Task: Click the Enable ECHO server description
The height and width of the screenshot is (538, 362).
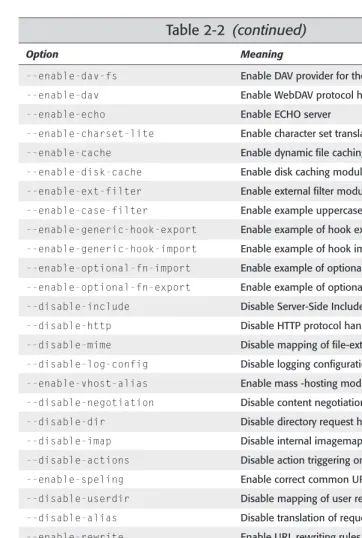Action: coord(285,114)
